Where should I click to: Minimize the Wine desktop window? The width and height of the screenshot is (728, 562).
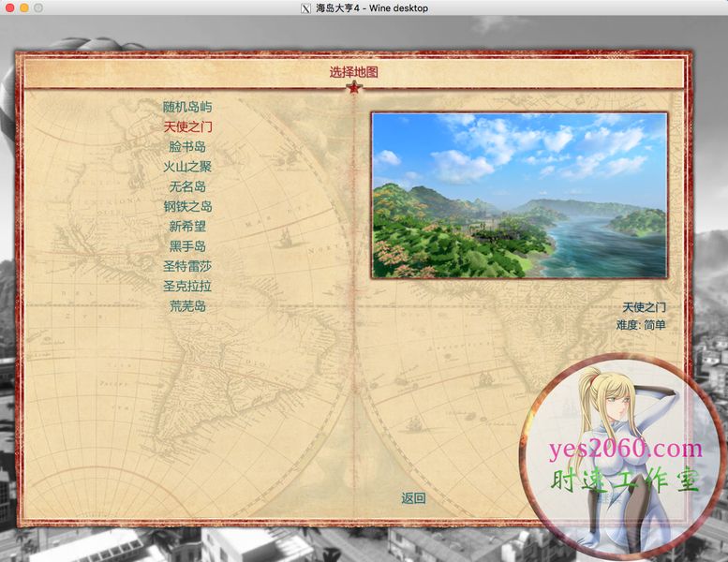point(24,7)
